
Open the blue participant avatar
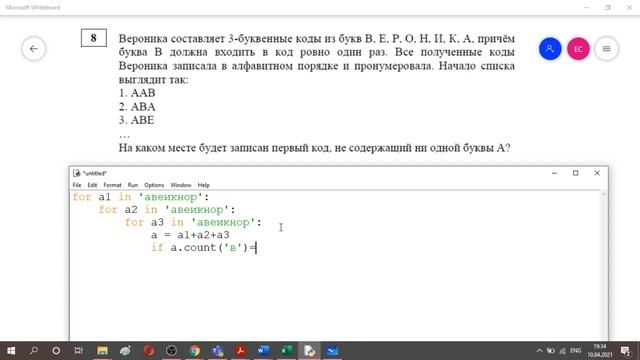pos(550,49)
